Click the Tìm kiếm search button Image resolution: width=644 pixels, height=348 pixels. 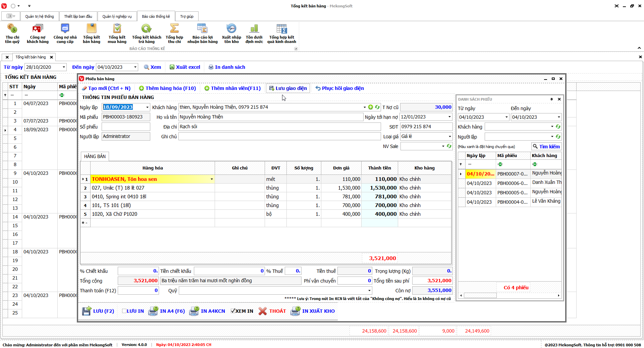coord(546,147)
